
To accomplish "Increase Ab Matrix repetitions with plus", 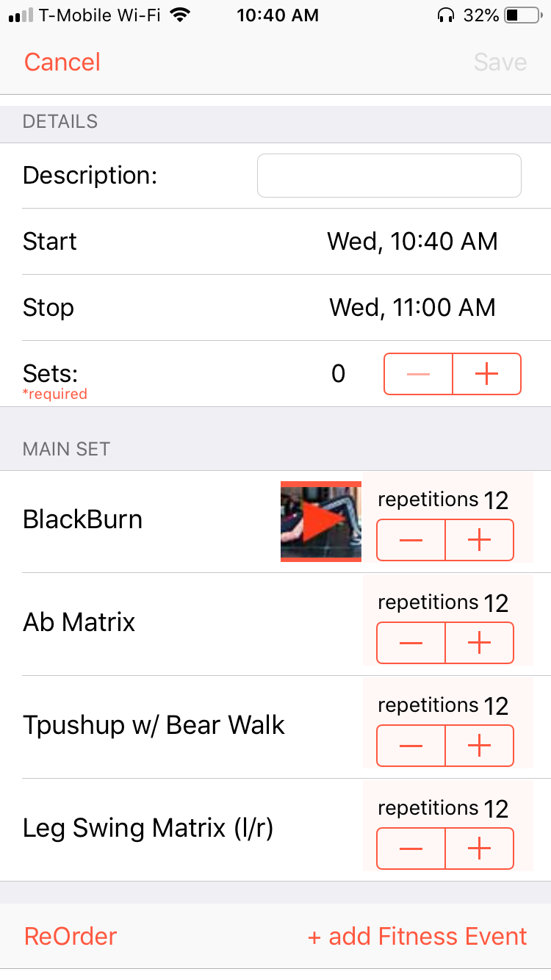I will 479,643.
